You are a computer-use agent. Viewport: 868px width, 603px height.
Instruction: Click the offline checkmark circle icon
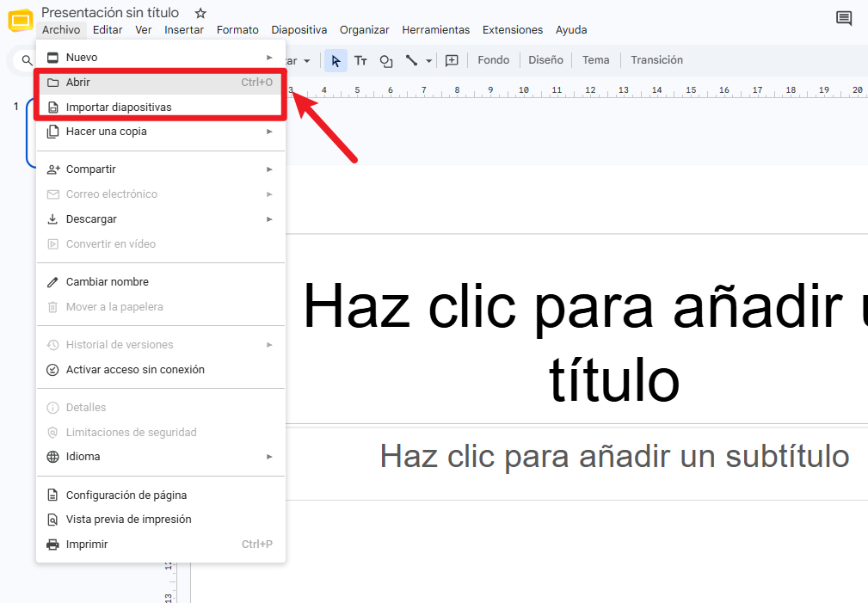[x=52, y=370]
